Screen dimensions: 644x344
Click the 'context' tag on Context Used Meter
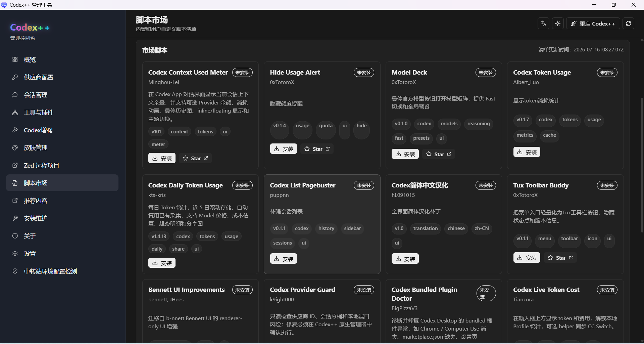[x=179, y=132]
